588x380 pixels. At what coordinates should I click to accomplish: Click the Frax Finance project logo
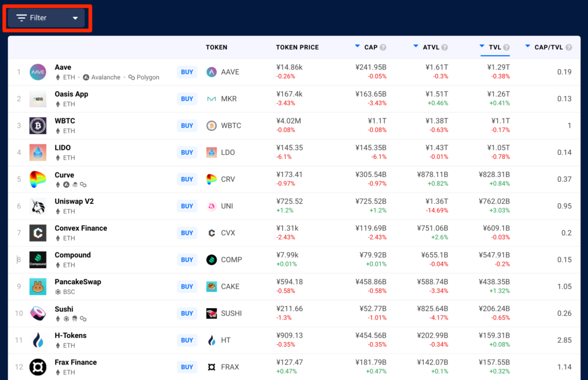[38, 367]
